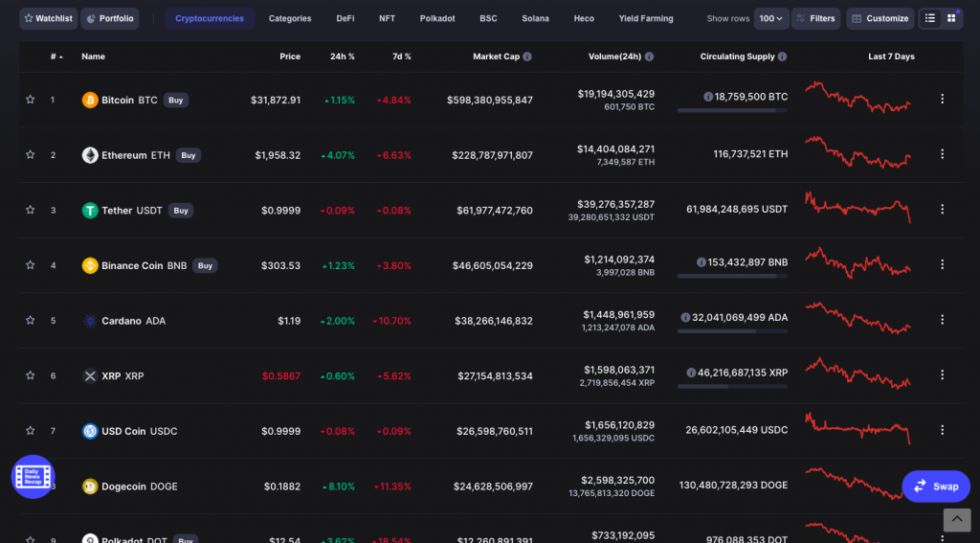Click Buy next to Tether USDT
This screenshot has height=543, width=980.
coord(181,210)
